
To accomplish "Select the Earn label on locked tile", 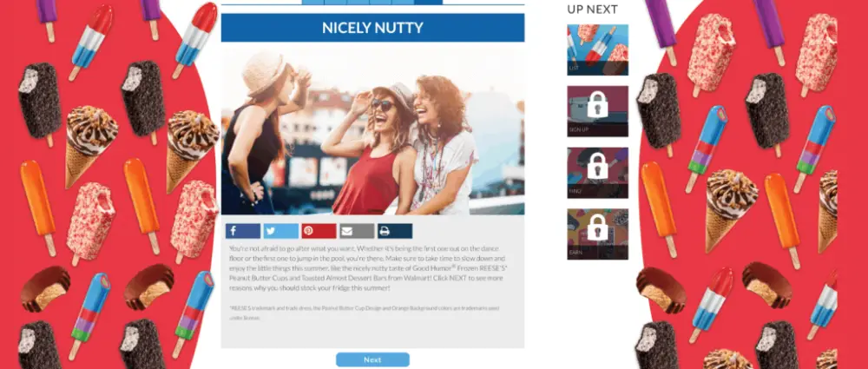I will click(x=575, y=253).
